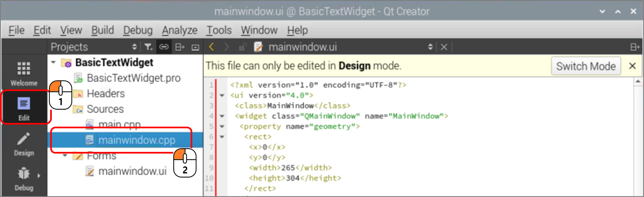The width and height of the screenshot is (644, 197).
Task: Click Switch Mode button
Action: click(x=586, y=66)
